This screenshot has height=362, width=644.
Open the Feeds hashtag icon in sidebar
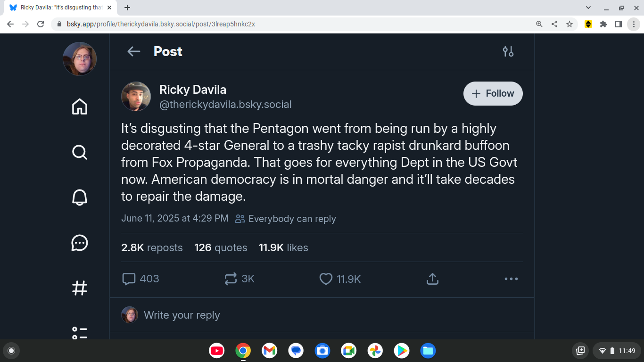tap(80, 288)
